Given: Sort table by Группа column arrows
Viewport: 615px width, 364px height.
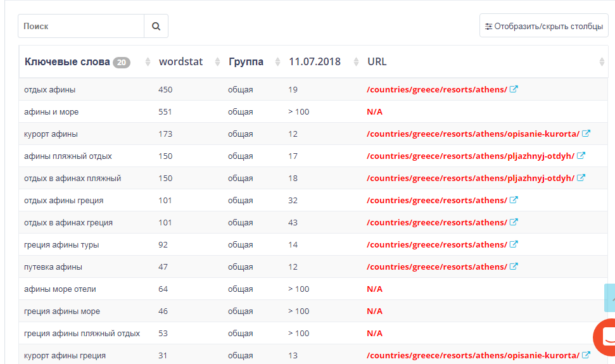Looking at the screenshot, I should pos(277,62).
